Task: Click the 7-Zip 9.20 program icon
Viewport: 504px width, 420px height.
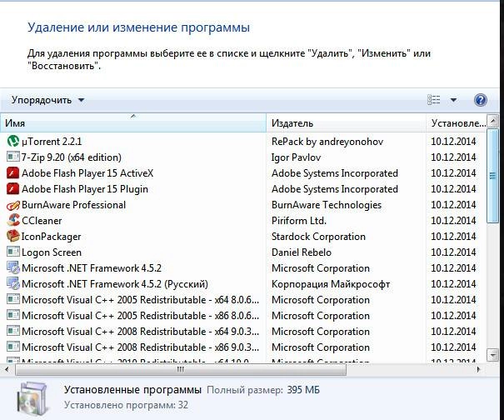Action: 13,157
